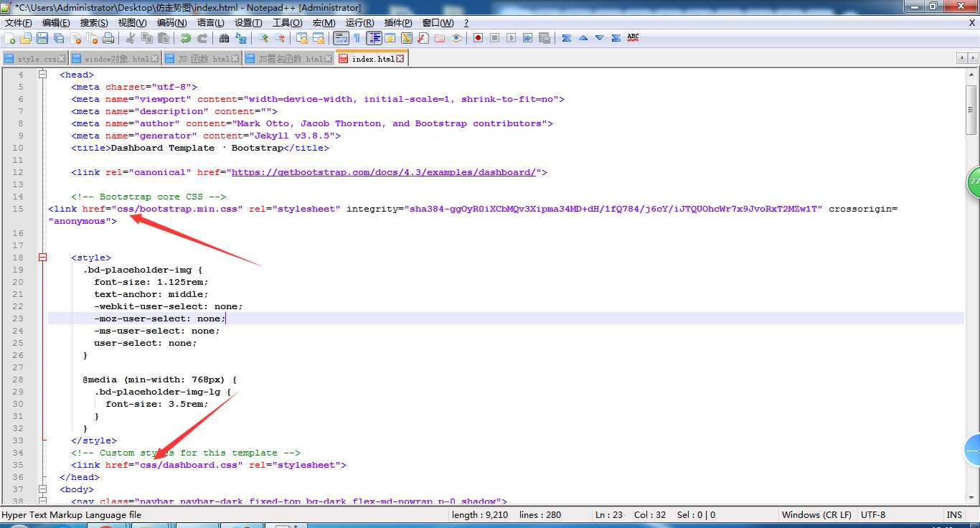The image size is (980, 528).
Task: Collapse the style fold marker on line 18
Action: pos(42,258)
